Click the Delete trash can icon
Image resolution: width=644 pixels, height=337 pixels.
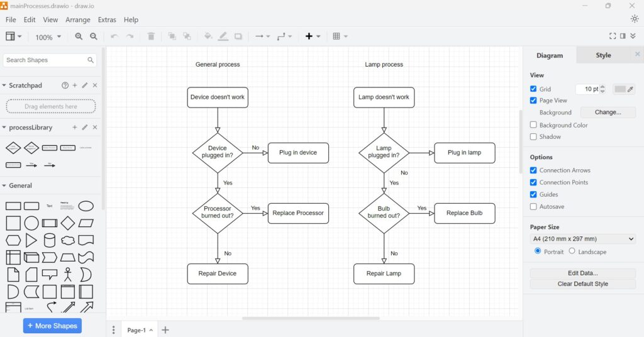pyautogui.click(x=151, y=36)
